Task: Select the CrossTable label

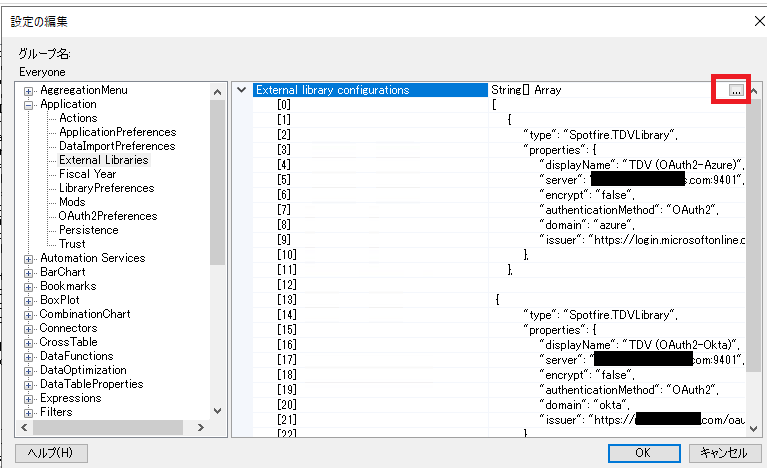Action: (68, 342)
